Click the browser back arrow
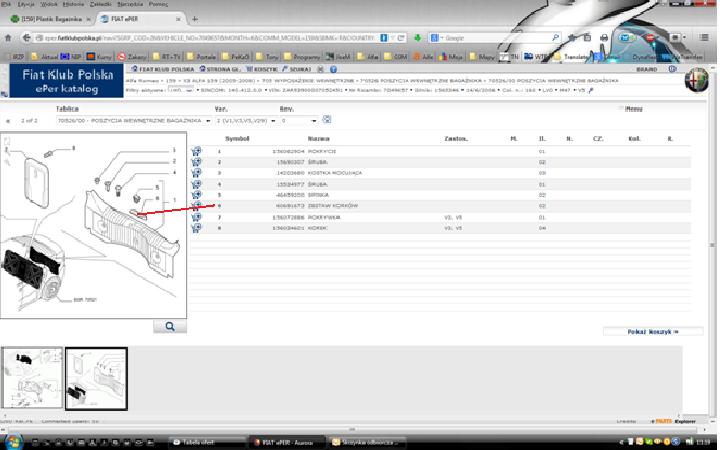720x450 pixels. point(26,38)
